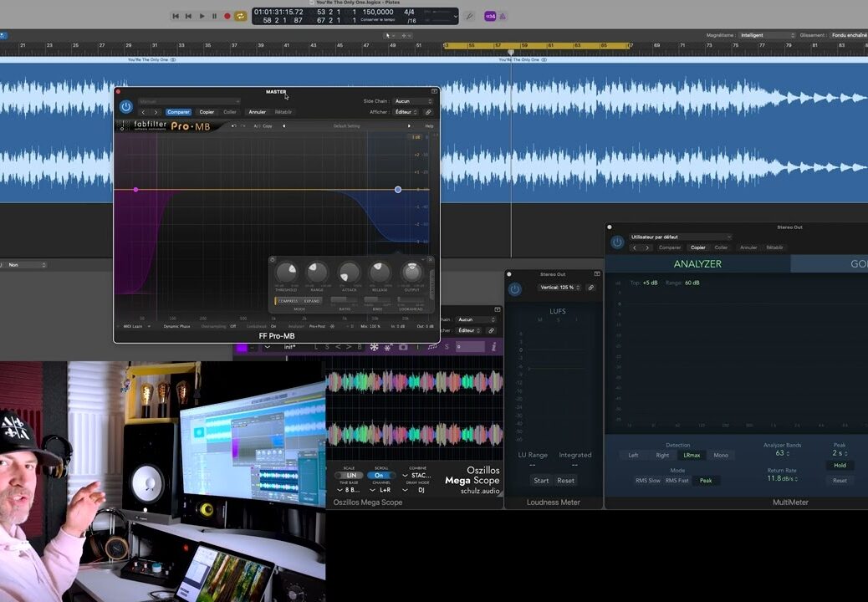The width and height of the screenshot is (868, 602).
Task: Switch to the ANALYZER tab in MultiMeter
Action: click(x=697, y=264)
